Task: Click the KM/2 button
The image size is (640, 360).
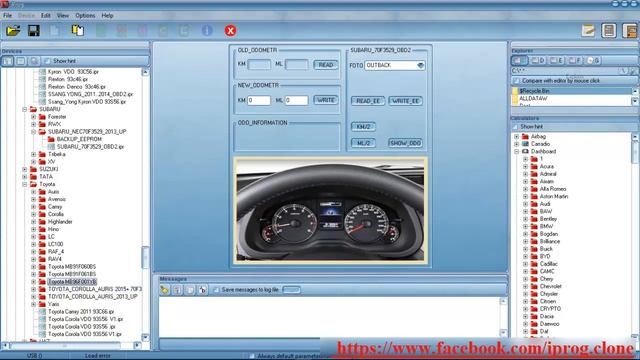Action: tap(363, 127)
